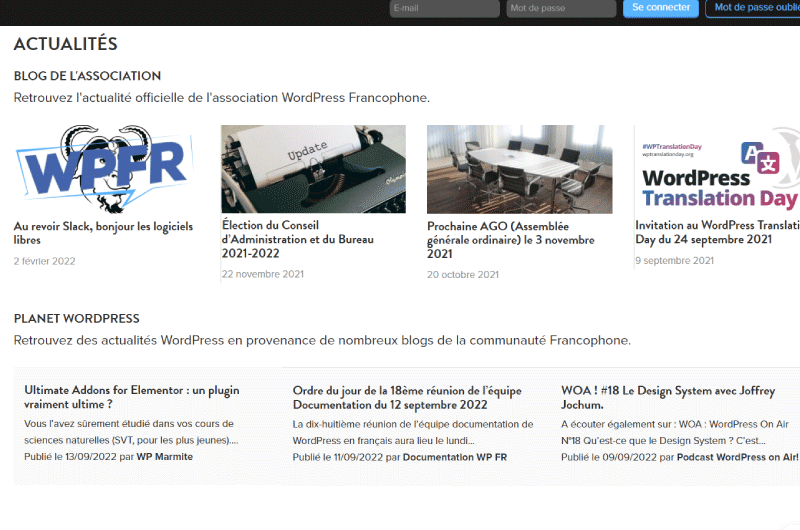This screenshot has width=800, height=530.
Task: Click the BLOG DE L'ASSOCIATION heading
Action: (87, 76)
